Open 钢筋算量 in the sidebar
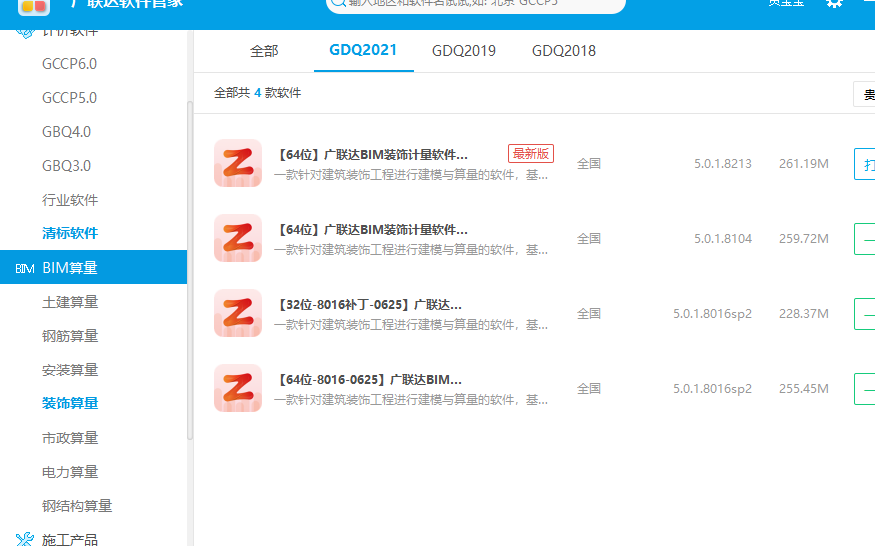The height and width of the screenshot is (546, 875). 70,336
